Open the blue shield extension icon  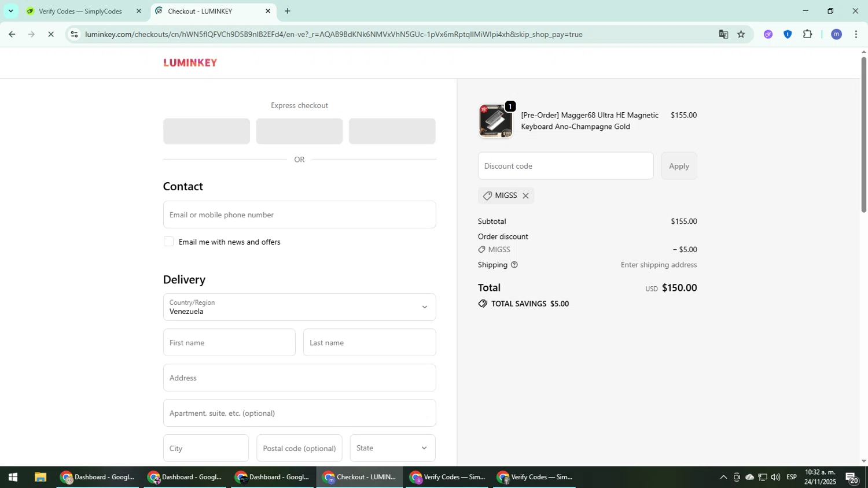[788, 34]
